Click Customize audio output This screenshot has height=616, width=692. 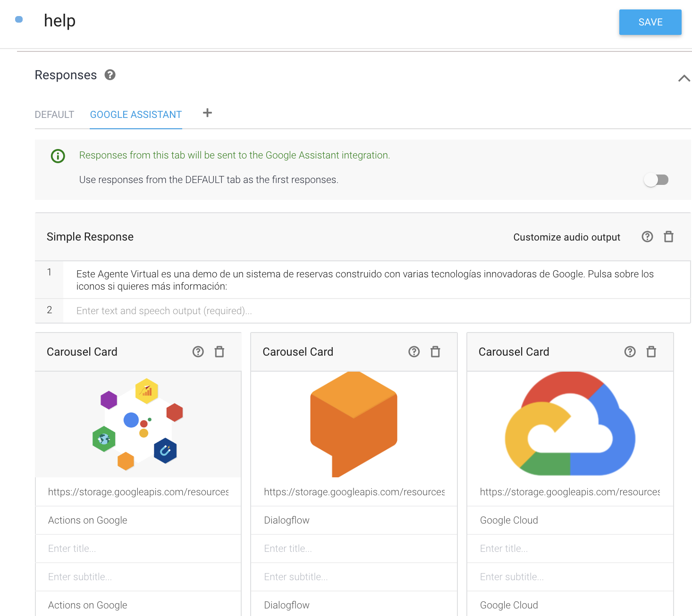[567, 237]
